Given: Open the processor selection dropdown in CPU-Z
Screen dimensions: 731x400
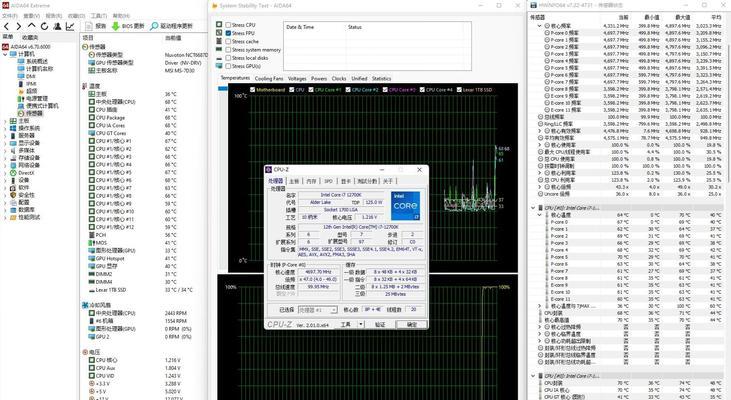Looking at the screenshot, I should coord(317,310).
